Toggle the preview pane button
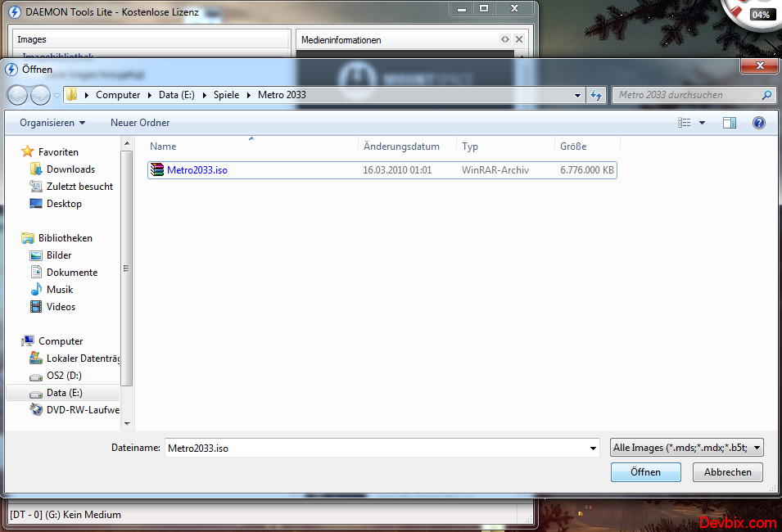 (x=730, y=123)
